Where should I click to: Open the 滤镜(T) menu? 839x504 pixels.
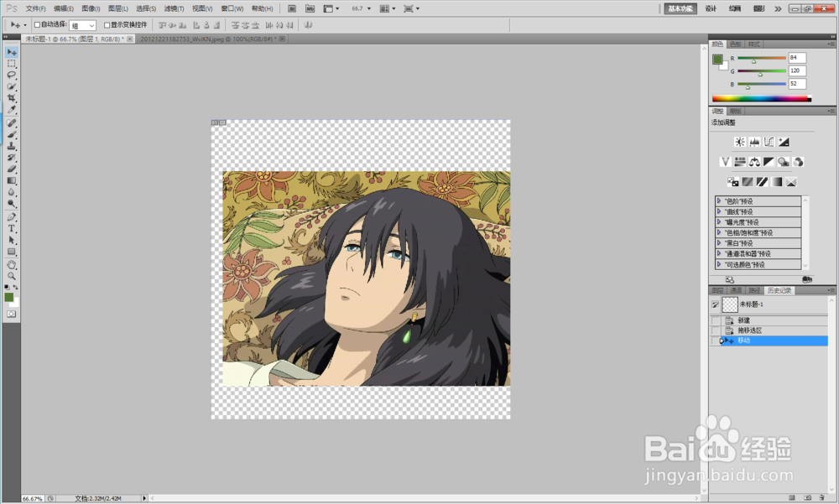174,8
